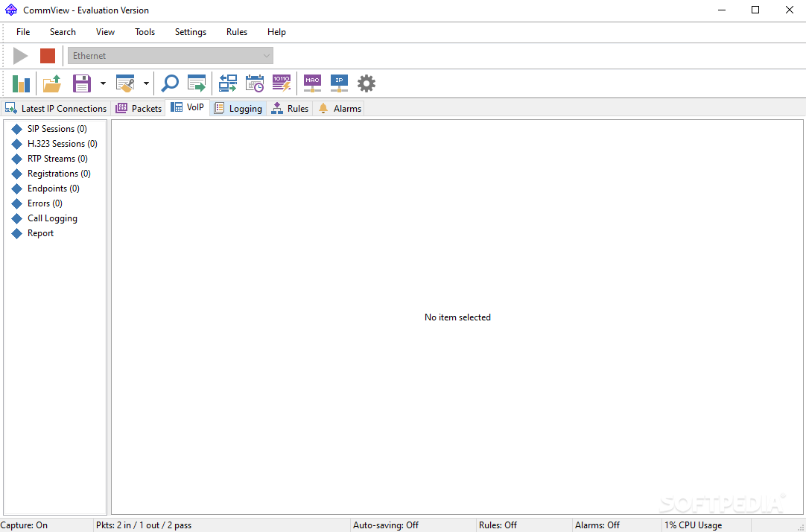Start capture with the play button
This screenshot has width=806, height=532.
(21, 56)
